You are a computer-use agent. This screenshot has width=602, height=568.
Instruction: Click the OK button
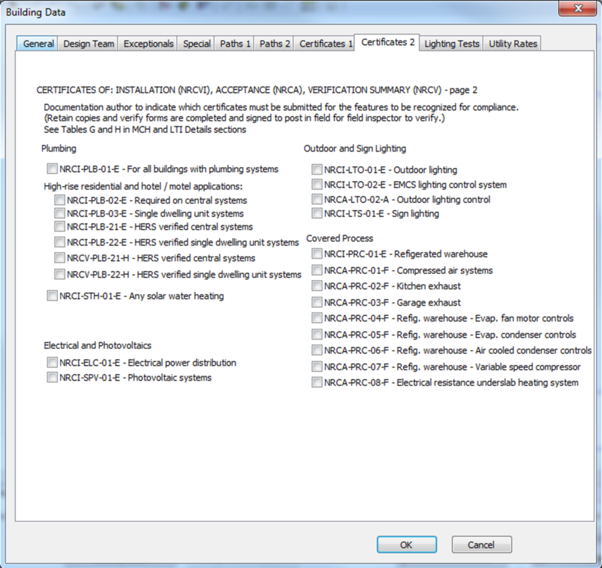click(406, 545)
